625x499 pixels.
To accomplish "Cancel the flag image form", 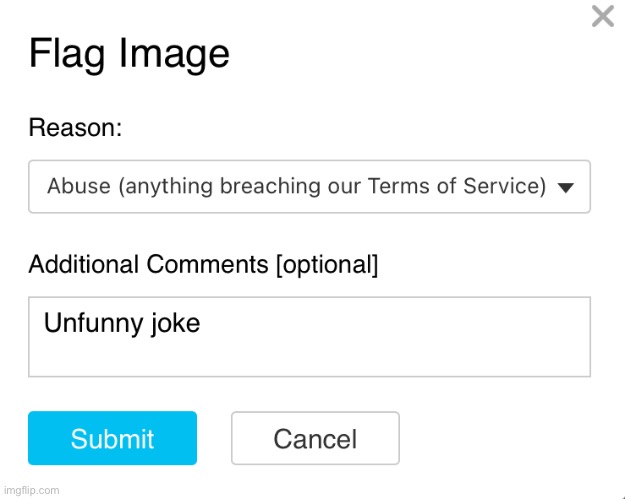I will [315, 438].
